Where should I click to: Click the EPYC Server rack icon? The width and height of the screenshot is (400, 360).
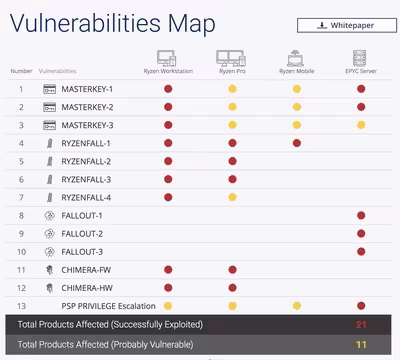point(360,58)
